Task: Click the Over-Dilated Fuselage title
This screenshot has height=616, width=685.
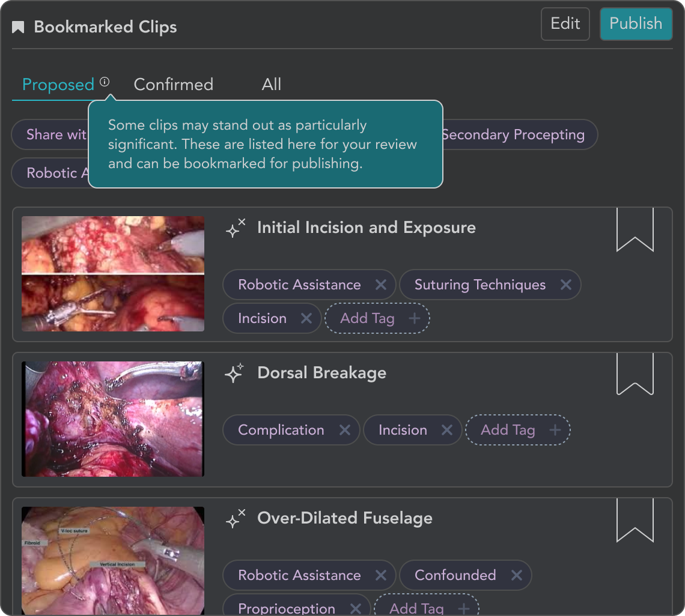Action: [x=345, y=518]
